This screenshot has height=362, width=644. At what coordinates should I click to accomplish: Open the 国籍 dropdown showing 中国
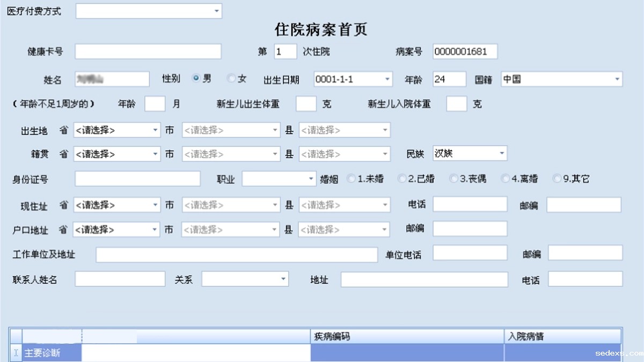pos(617,79)
